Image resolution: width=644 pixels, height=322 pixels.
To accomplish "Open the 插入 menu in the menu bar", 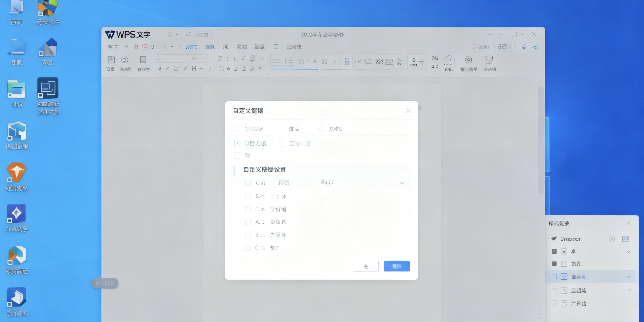I will click(210, 47).
